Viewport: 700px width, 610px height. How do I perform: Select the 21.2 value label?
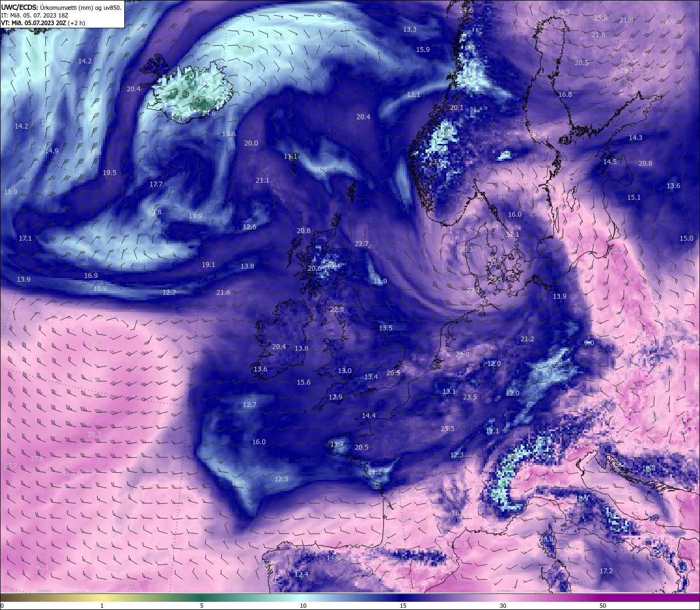pyautogui.click(x=527, y=339)
